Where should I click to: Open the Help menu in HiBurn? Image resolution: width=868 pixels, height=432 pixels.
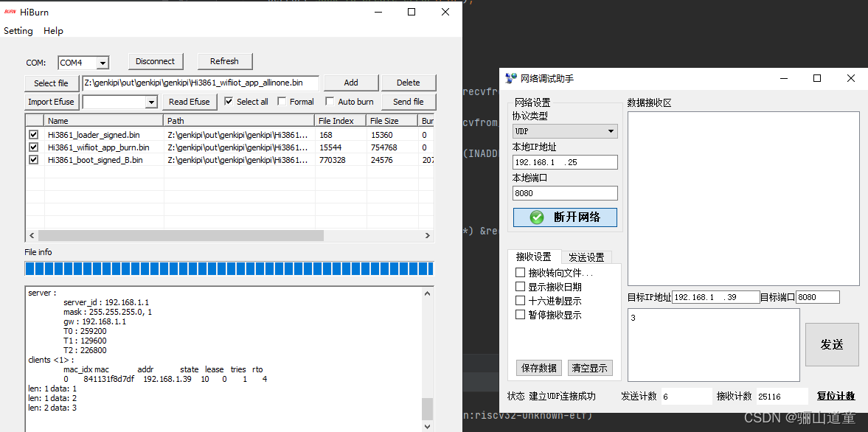pos(53,31)
